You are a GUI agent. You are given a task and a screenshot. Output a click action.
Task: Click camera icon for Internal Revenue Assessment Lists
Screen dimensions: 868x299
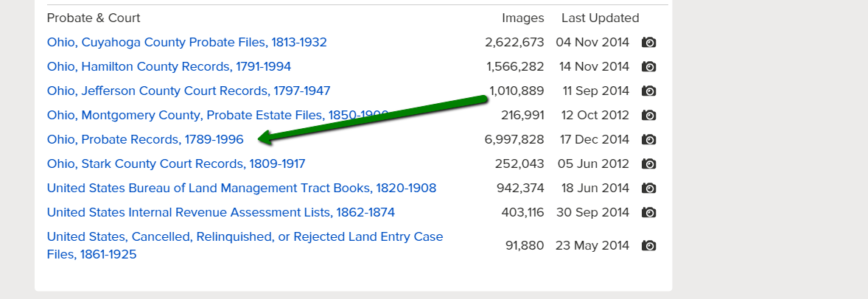coord(648,213)
